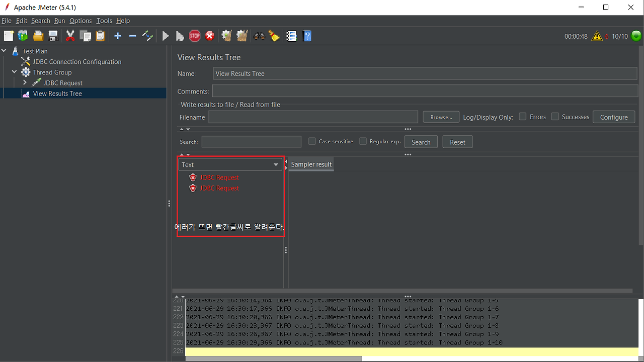Click the yellow warning triangle log icon

click(x=597, y=36)
